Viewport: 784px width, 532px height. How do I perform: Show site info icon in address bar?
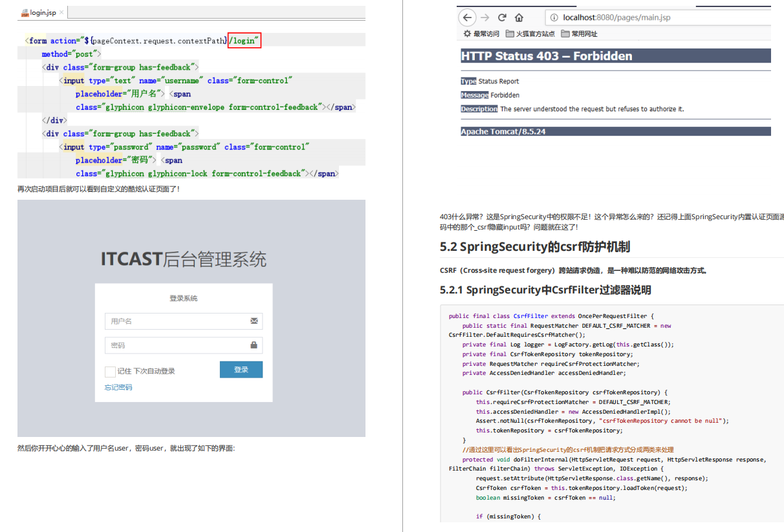[554, 17]
